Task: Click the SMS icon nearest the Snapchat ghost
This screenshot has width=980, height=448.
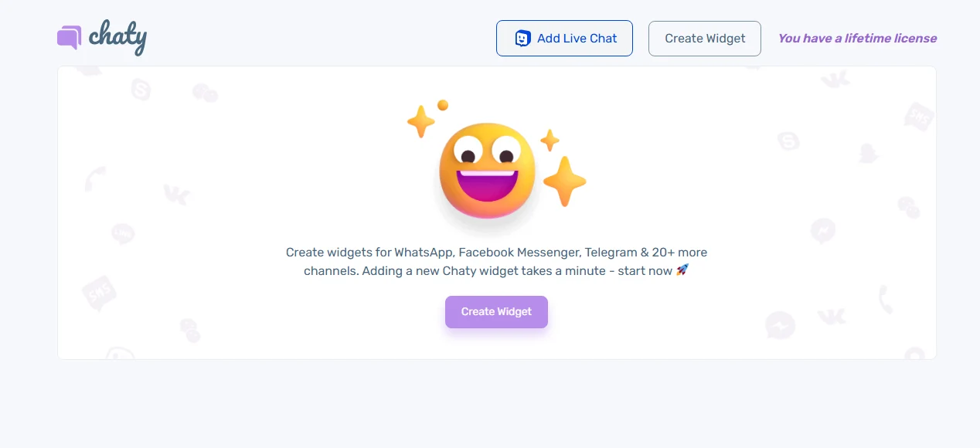Action: coord(919,117)
